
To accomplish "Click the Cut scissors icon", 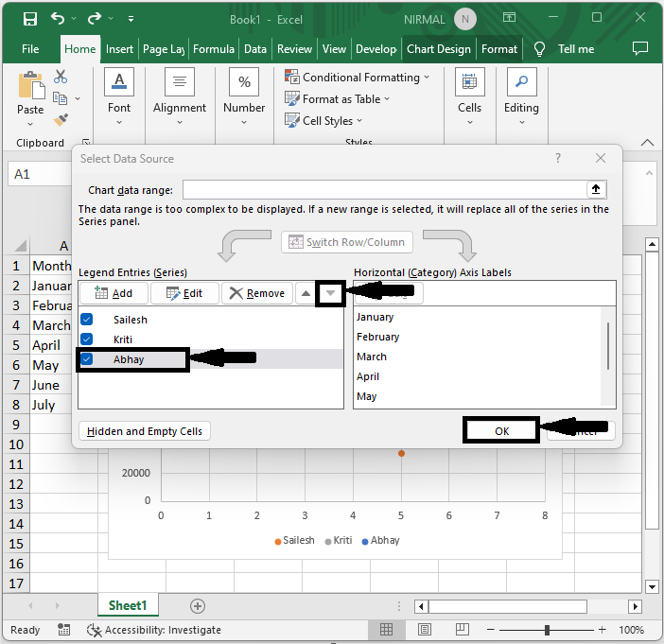I will 61,77.
